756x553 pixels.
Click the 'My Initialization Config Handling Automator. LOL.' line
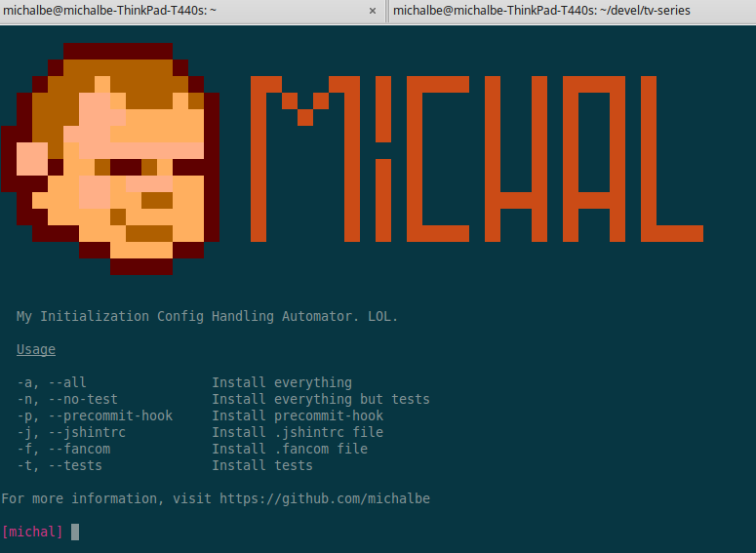(208, 317)
